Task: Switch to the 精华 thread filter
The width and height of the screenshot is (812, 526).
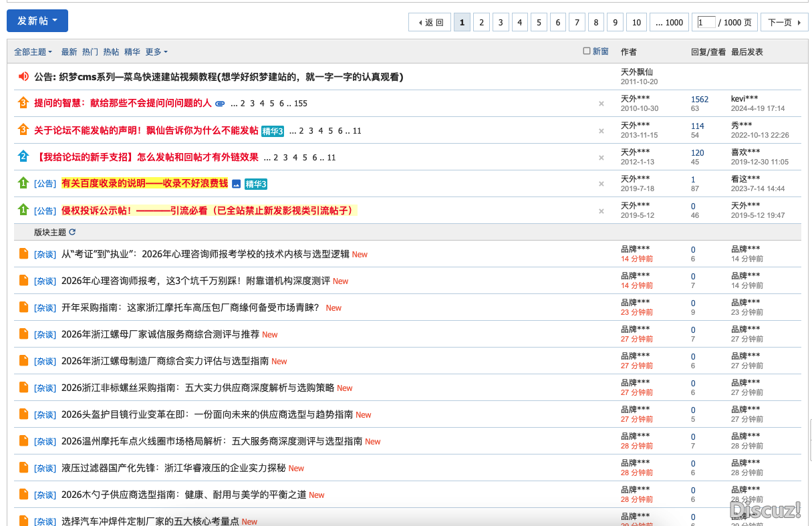Action: (x=132, y=51)
